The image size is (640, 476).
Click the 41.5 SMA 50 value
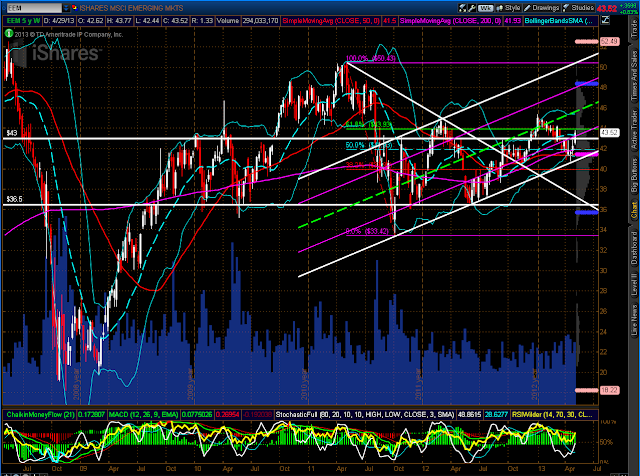click(389, 20)
